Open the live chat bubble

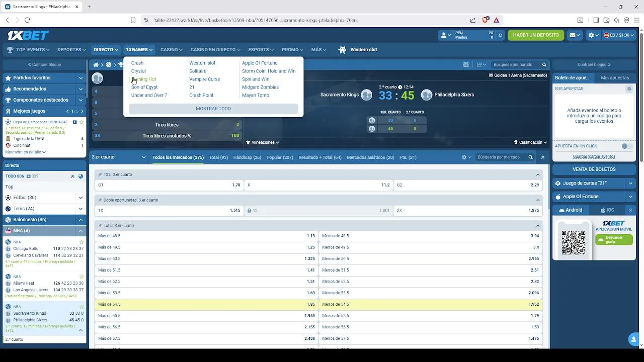(x=634, y=339)
